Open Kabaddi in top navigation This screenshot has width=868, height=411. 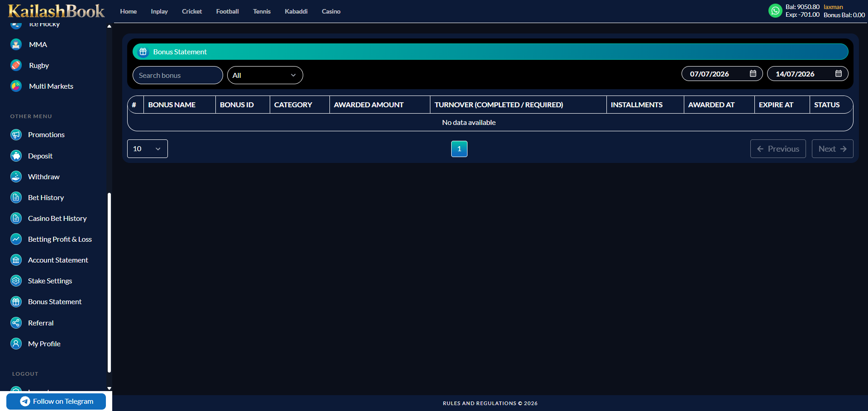click(296, 11)
